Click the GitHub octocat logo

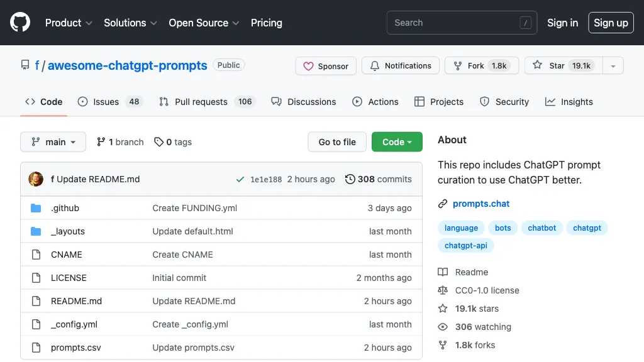19,23
